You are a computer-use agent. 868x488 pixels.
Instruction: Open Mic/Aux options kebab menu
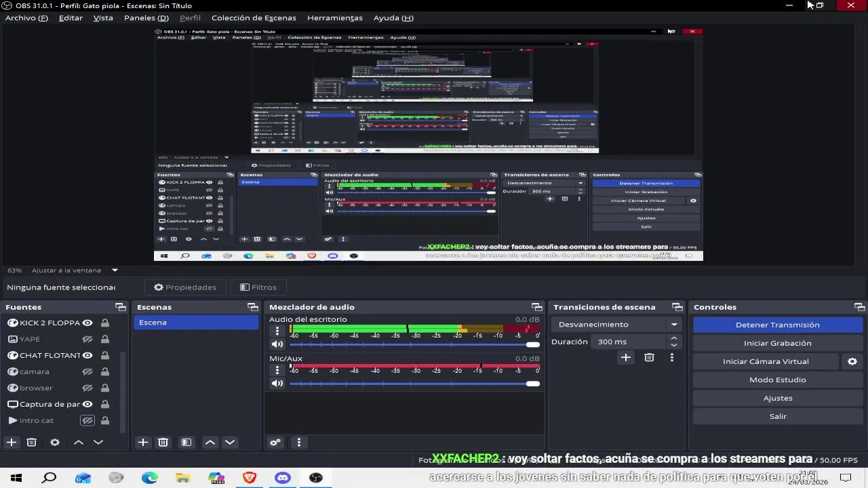click(x=277, y=370)
